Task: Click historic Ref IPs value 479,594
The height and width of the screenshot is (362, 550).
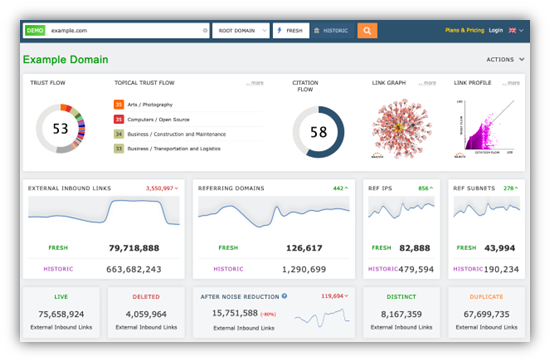Action: (416, 269)
